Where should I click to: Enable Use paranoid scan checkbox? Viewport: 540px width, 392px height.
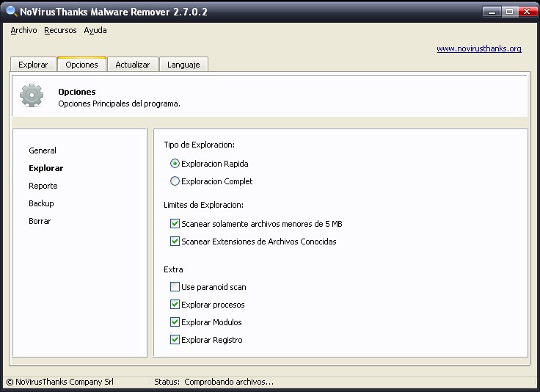175,286
